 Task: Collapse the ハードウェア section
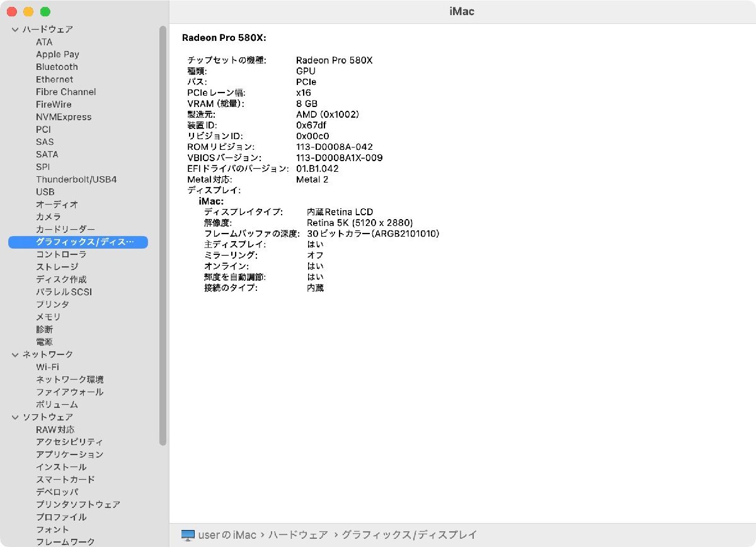[x=16, y=30]
